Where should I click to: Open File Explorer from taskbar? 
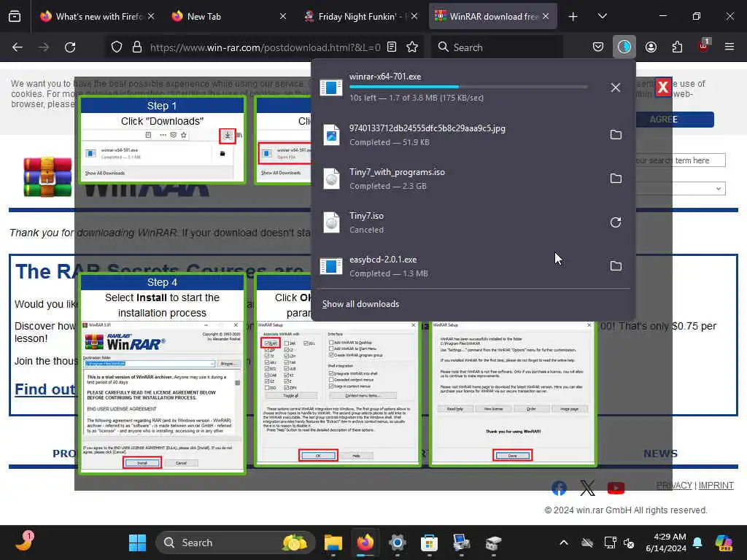333,542
